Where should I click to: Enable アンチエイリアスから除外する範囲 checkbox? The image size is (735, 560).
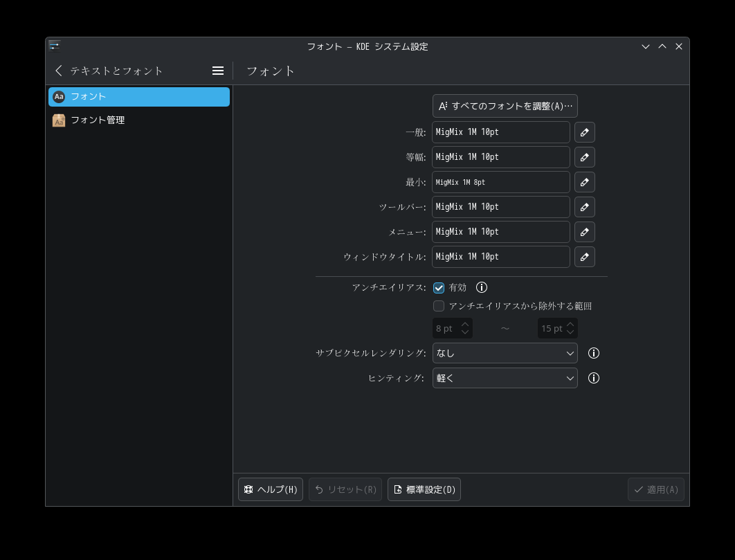439,306
